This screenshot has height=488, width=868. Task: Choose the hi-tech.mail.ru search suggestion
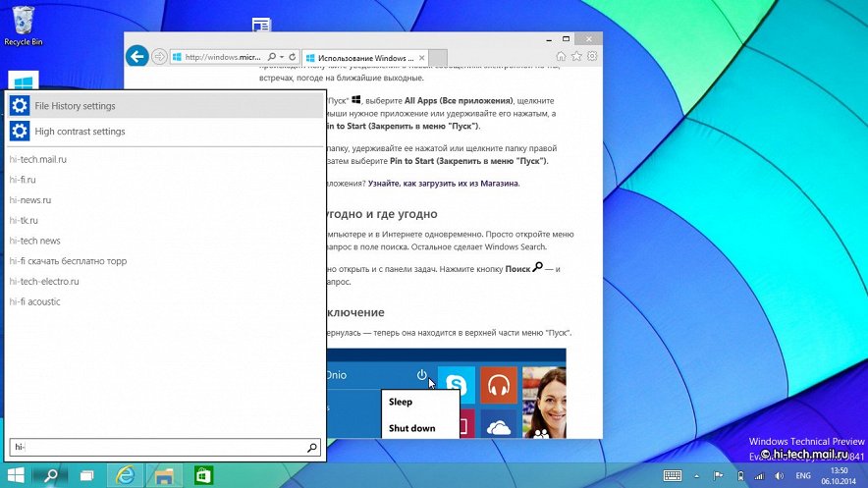[38, 159]
